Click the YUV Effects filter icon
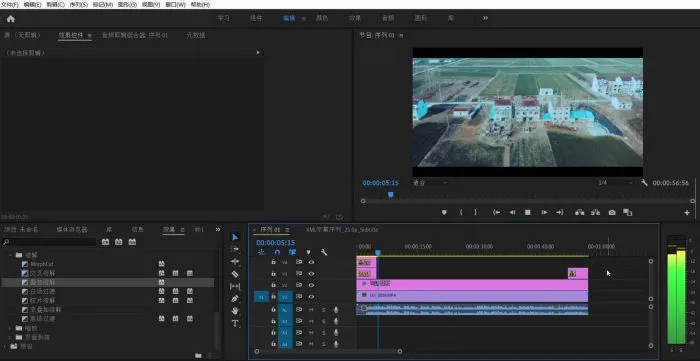The image size is (700, 361). (x=132, y=241)
